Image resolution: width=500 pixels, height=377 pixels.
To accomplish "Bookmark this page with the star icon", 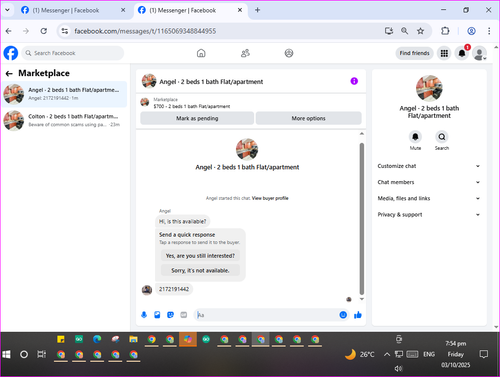I will coord(420,31).
